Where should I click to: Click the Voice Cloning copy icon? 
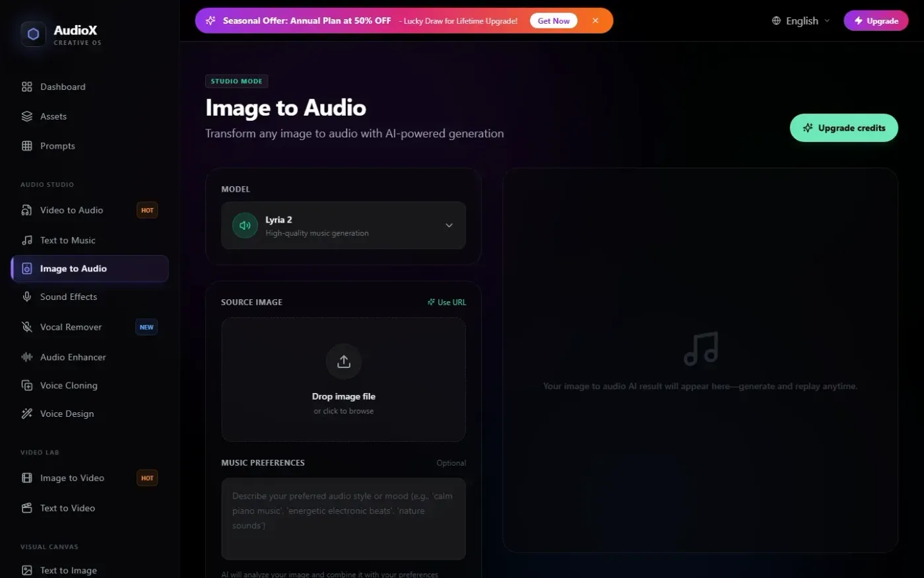(27, 385)
